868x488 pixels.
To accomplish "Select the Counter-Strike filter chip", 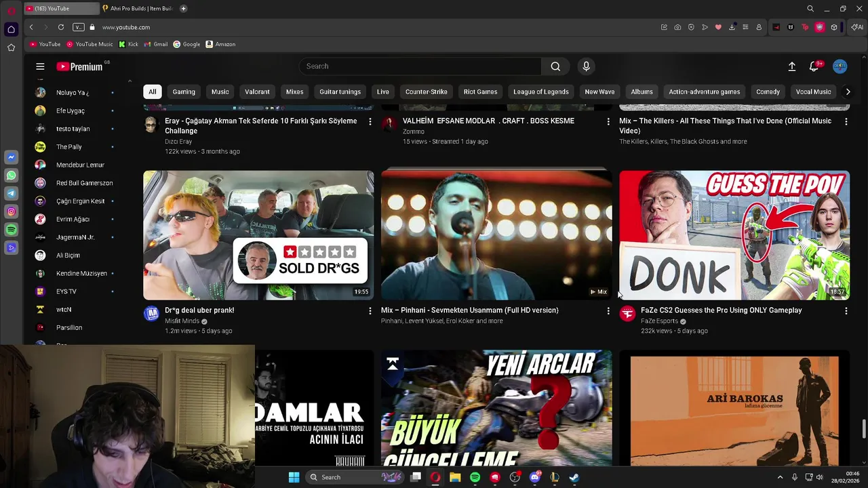I will (x=427, y=91).
